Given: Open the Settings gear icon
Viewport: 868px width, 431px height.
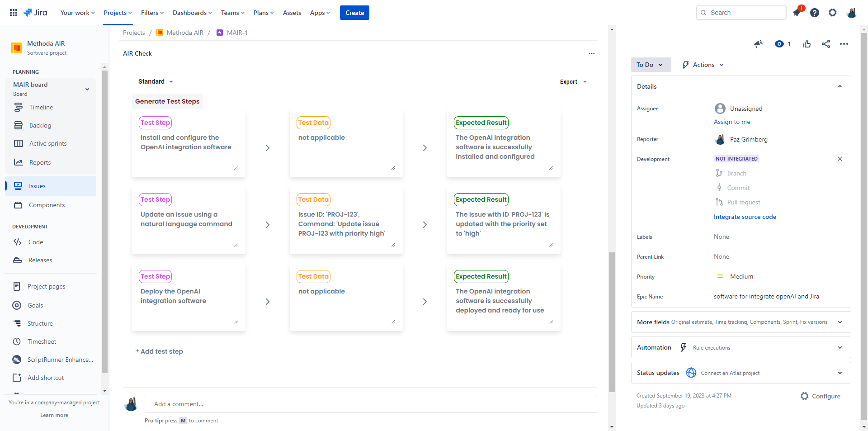Looking at the screenshot, I should click(x=833, y=13).
